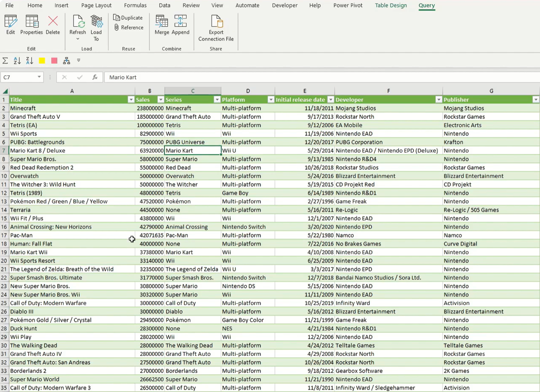Switch to the Automate tab
Screen dimensions: 540x392
point(247,5)
